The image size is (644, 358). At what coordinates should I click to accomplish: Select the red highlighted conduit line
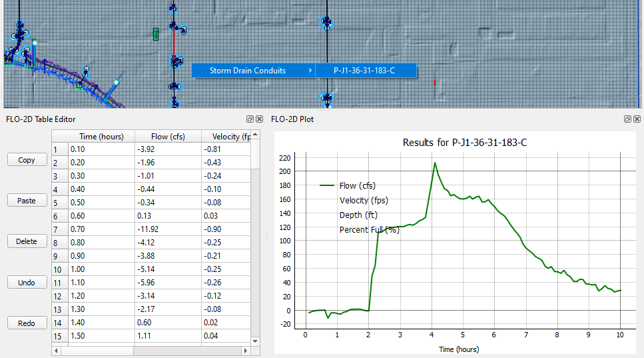pos(174,47)
